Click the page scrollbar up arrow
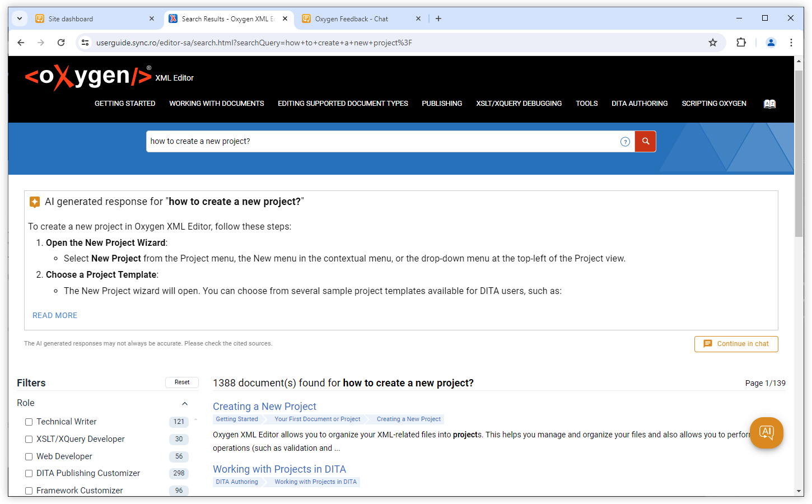 point(799,60)
